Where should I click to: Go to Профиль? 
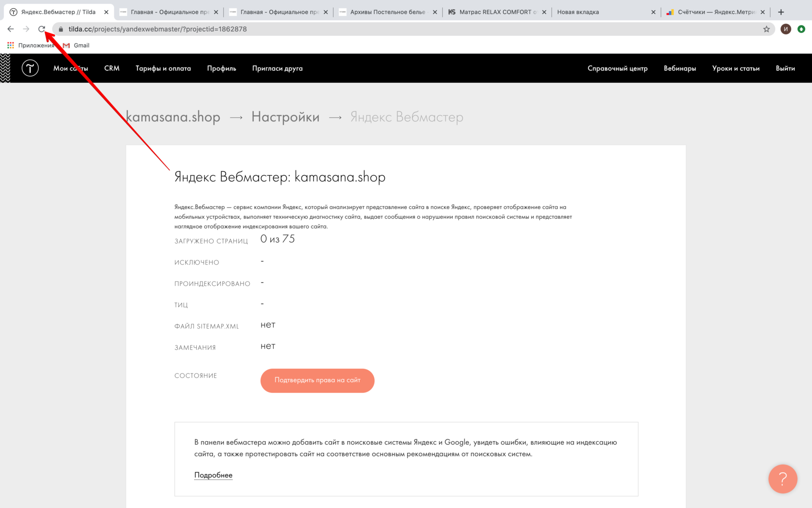pyautogui.click(x=222, y=68)
